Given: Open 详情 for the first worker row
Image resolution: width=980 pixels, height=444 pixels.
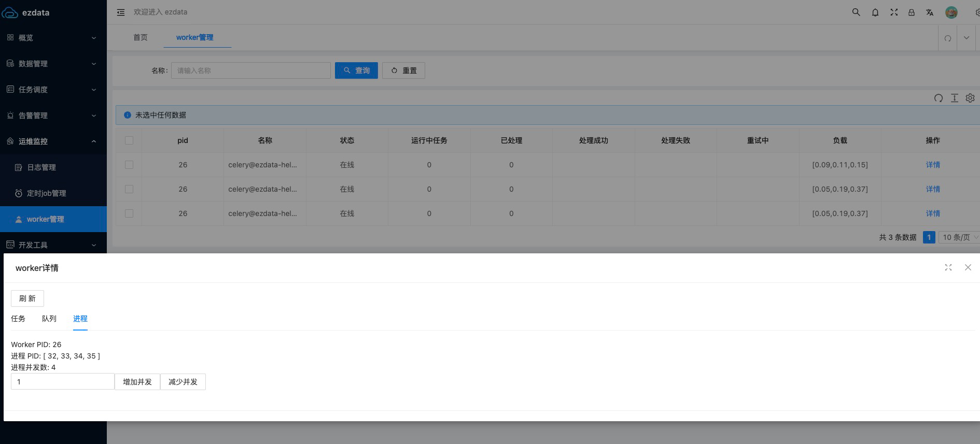Looking at the screenshot, I should point(933,165).
